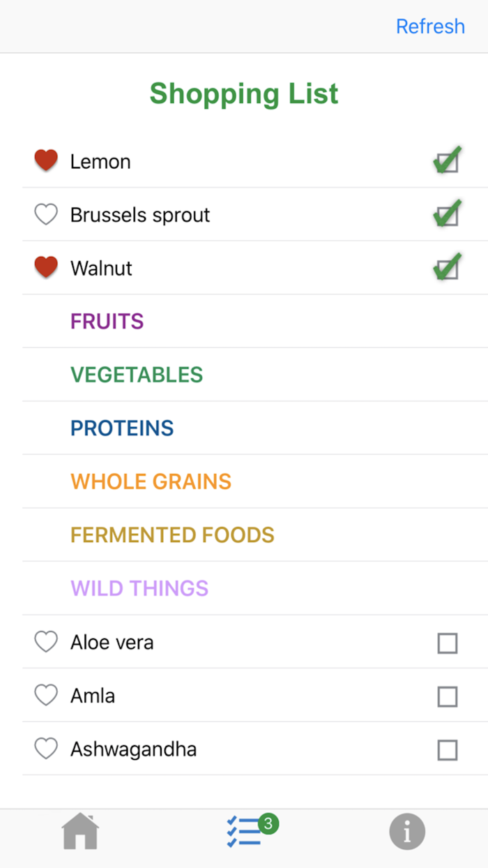Collapse the WILD THINGS category
The width and height of the screenshot is (488, 868).
pos(139,588)
